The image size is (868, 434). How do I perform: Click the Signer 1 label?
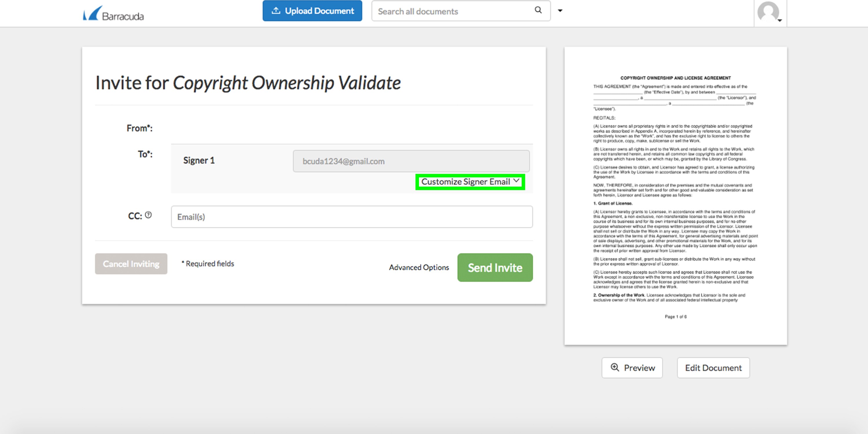coord(199,160)
